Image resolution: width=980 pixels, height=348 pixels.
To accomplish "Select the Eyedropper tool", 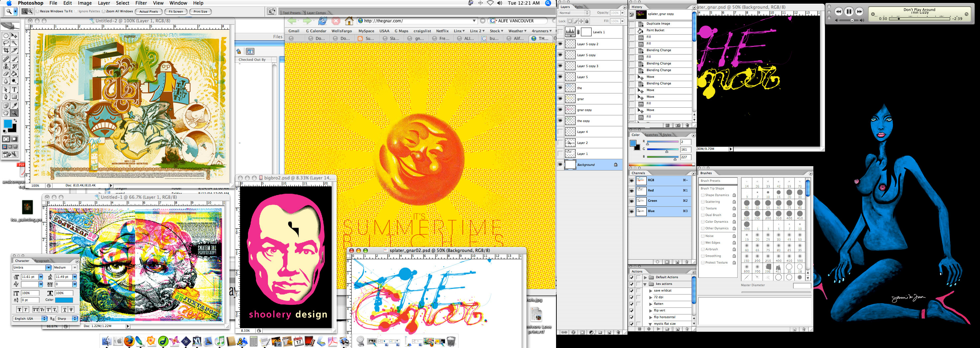I will [x=14, y=105].
